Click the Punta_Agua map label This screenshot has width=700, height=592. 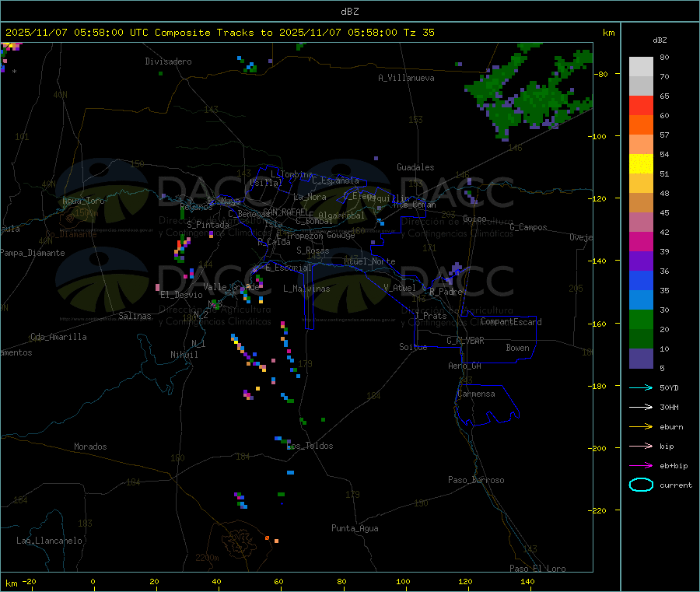(355, 528)
